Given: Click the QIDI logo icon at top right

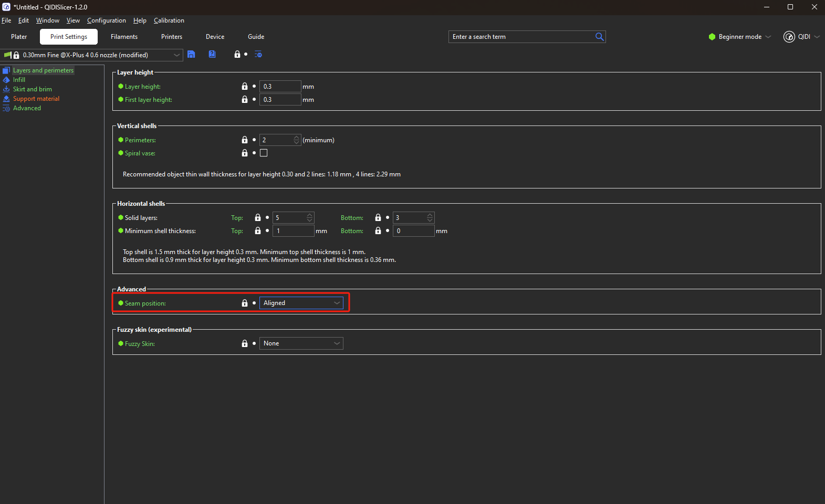Looking at the screenshot, I should pyautogui.click(x=789, y=37).
